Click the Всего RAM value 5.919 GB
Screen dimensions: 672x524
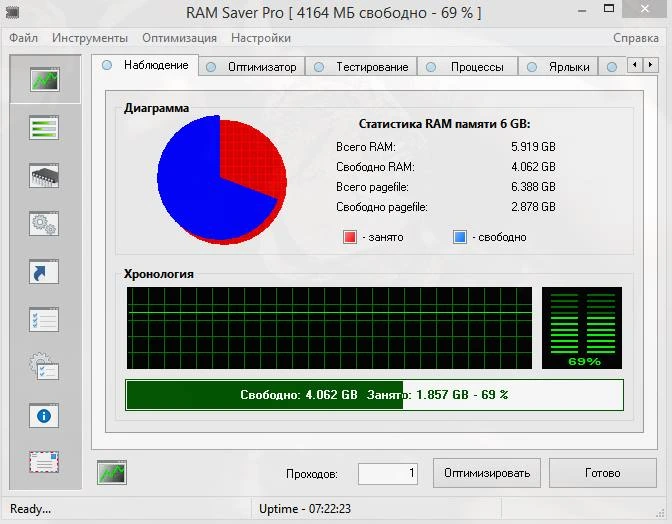click(533, 147)
